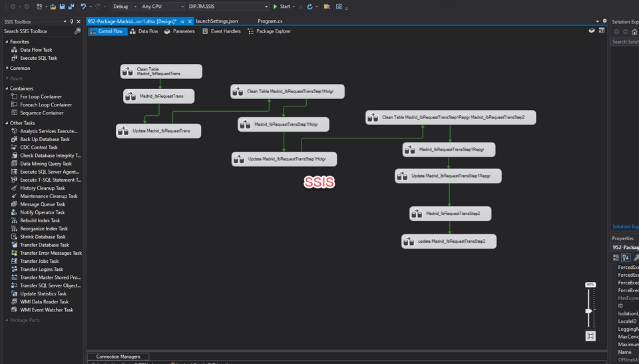
Task: Click in Search SSIS Toolbox field
Action: coord(39,31)
